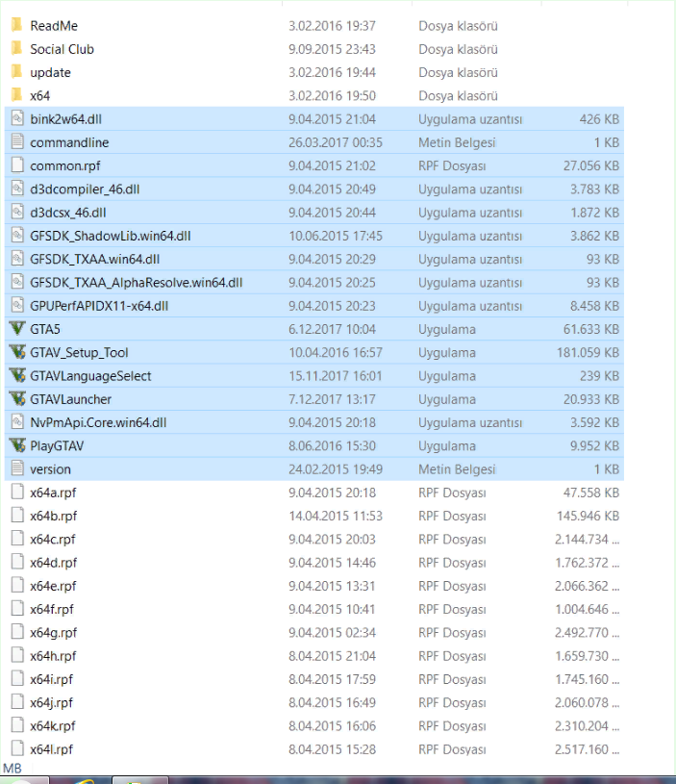
Task: Click the x64e.rpf file icon
Action: pyautogui.click(x=17, y=585)
